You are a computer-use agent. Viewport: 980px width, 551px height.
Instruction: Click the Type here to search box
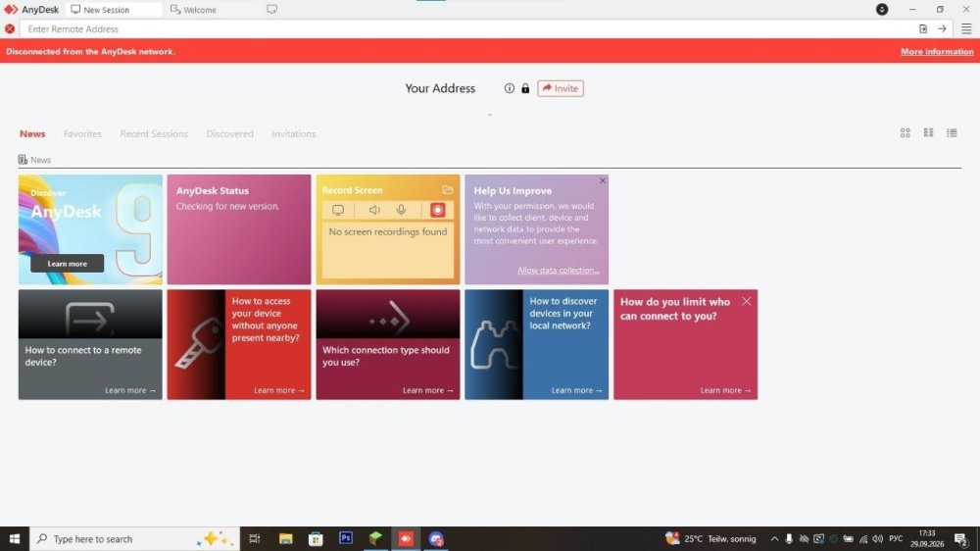coord(134,538)
